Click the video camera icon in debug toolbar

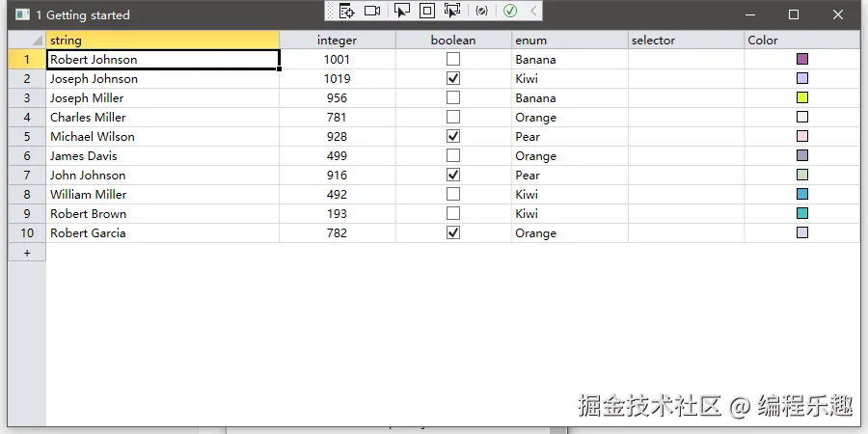[372, 11]
